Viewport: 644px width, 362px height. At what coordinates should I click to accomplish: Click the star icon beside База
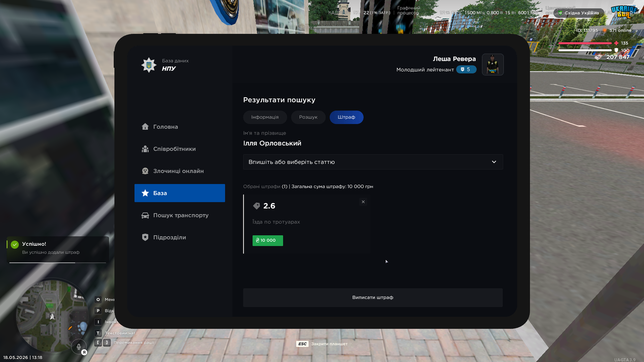(145, 193)
